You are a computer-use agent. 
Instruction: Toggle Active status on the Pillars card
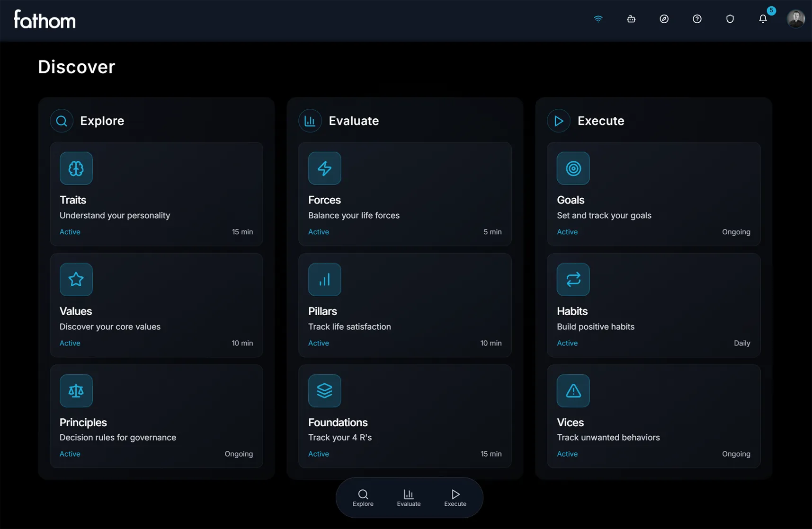click(318, 343)
